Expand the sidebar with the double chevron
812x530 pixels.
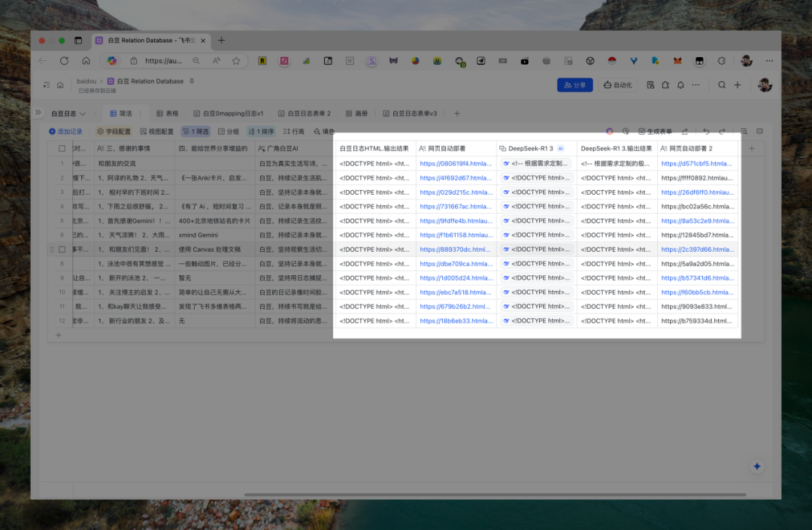(x=38, y=112)
